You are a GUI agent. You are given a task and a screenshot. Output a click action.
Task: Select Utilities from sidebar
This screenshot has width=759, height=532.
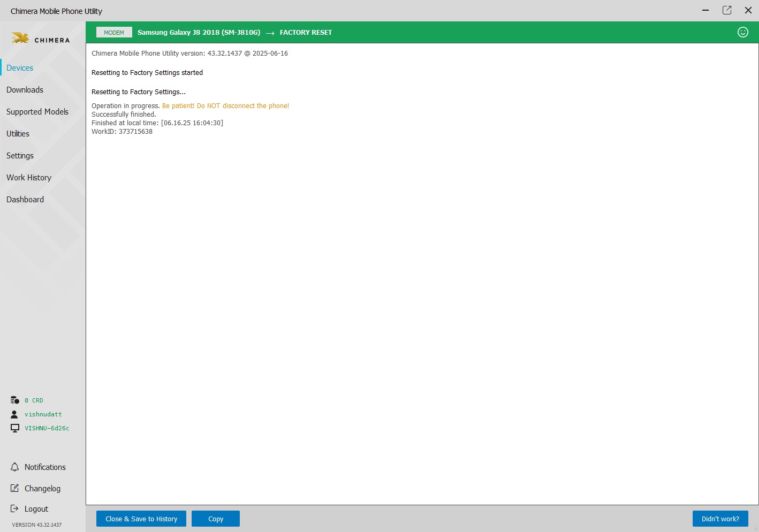coord(18,134)
